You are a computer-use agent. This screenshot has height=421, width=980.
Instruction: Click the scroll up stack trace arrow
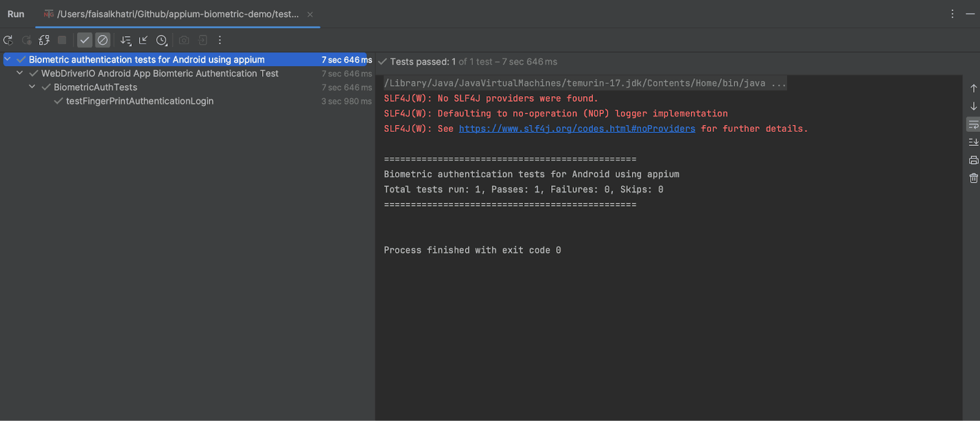point(974,88)
